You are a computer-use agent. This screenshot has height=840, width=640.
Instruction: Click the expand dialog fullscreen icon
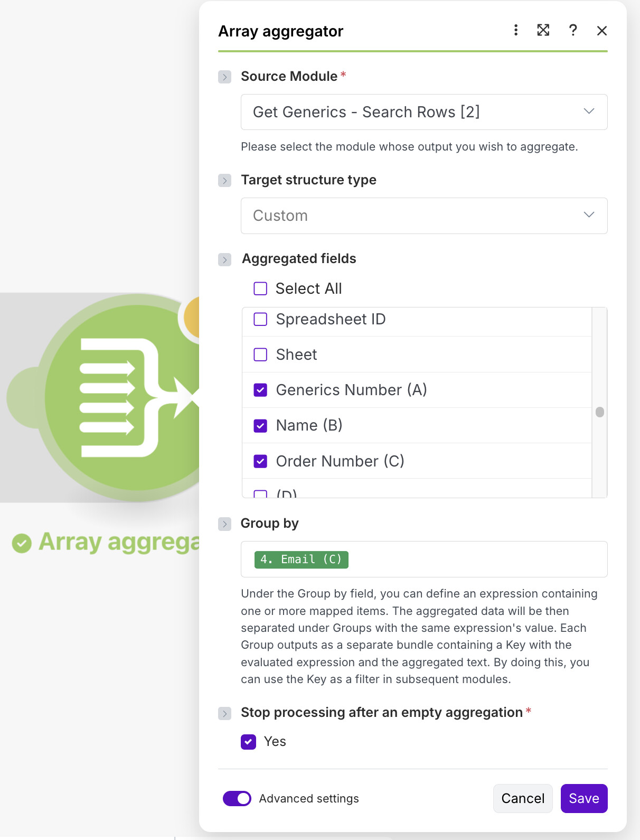pos(543,30)
